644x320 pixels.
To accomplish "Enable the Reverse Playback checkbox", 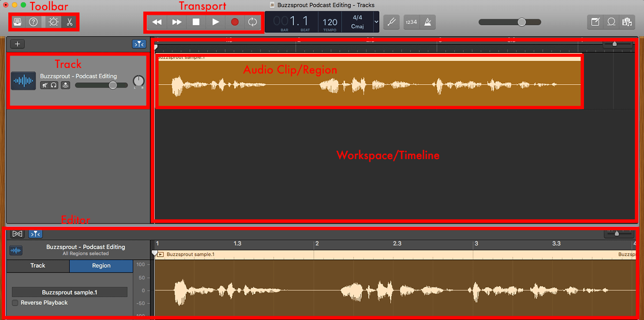I will 14,302.
